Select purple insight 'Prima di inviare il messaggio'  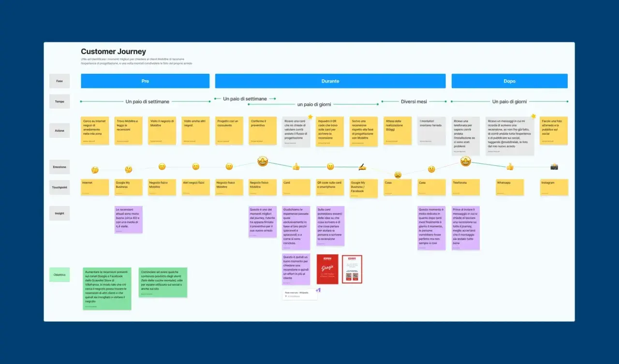point(466,228)
